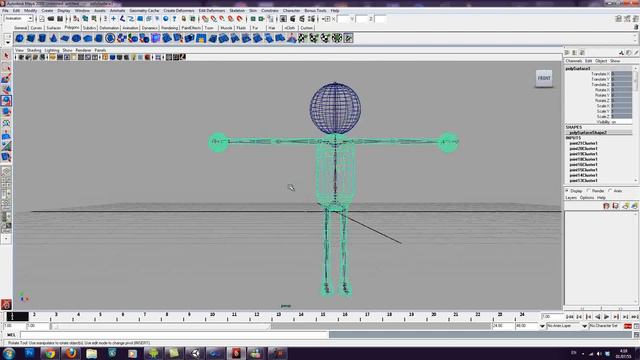640x360 pixels.
Task: Switch to the Curves shelf tab
Action: 37,28
